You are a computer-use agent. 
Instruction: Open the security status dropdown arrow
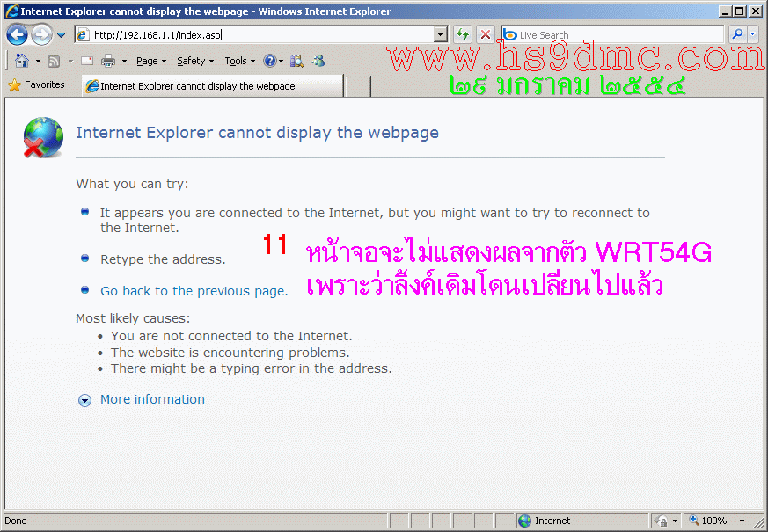676,521
